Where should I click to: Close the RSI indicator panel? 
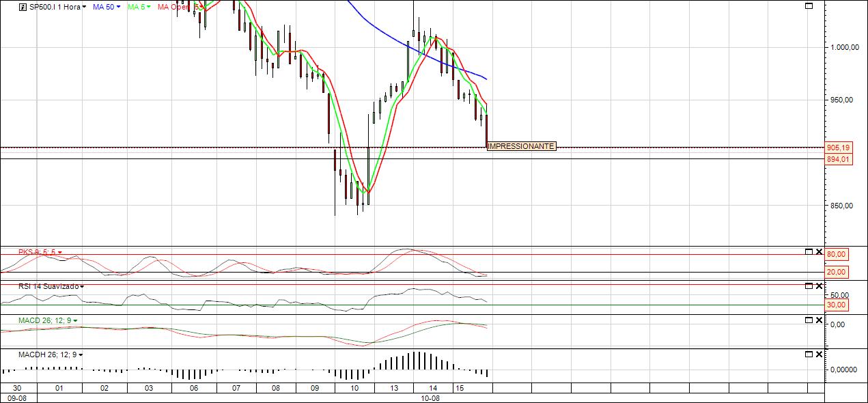coord(820,286)
